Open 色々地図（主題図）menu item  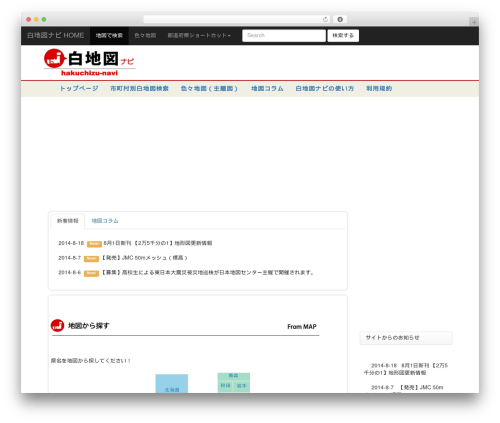209,88
